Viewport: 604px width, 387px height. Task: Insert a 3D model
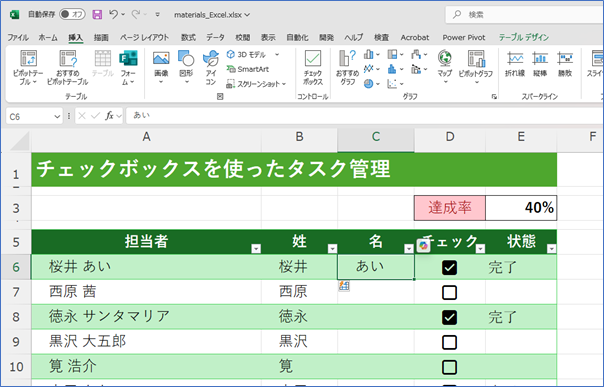(x=247, y=55)
